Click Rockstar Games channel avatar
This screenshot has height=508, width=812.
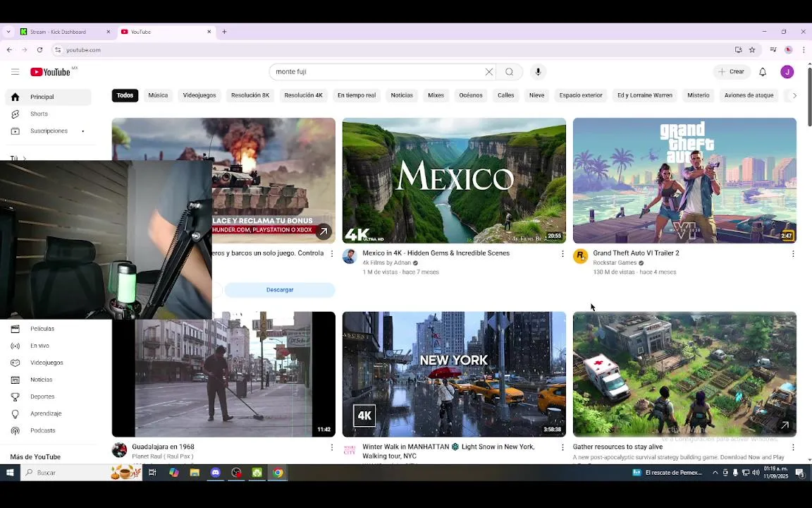coord(581,256)
